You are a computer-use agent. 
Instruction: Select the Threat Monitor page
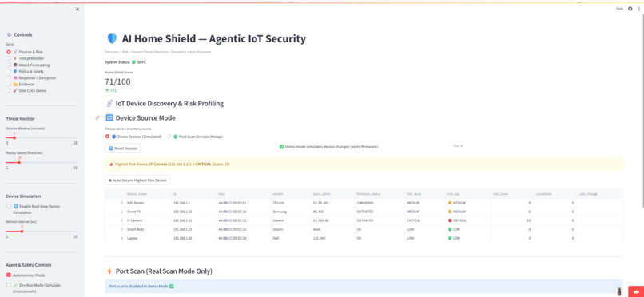click(x=25, y=58)
